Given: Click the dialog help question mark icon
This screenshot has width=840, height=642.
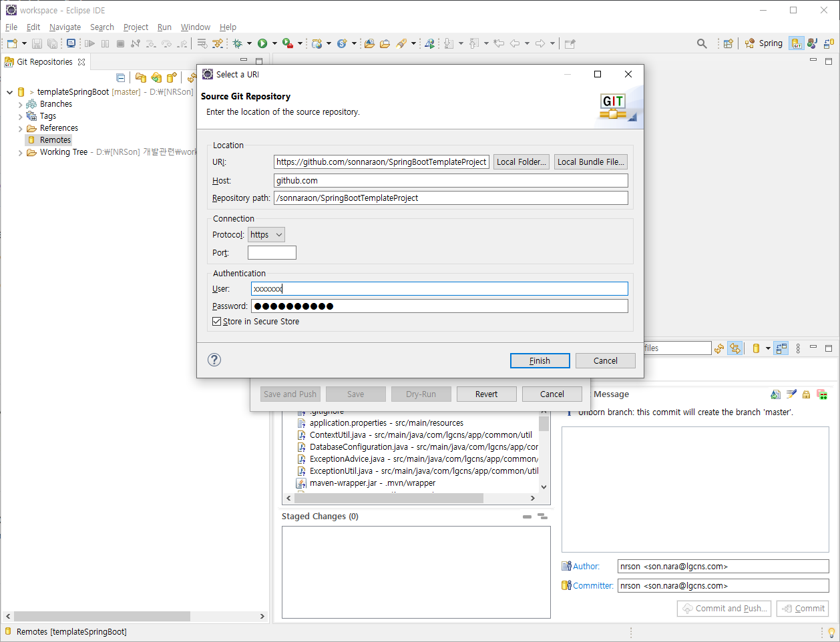Looking at the screenshot, I should (x=214, y=360).
